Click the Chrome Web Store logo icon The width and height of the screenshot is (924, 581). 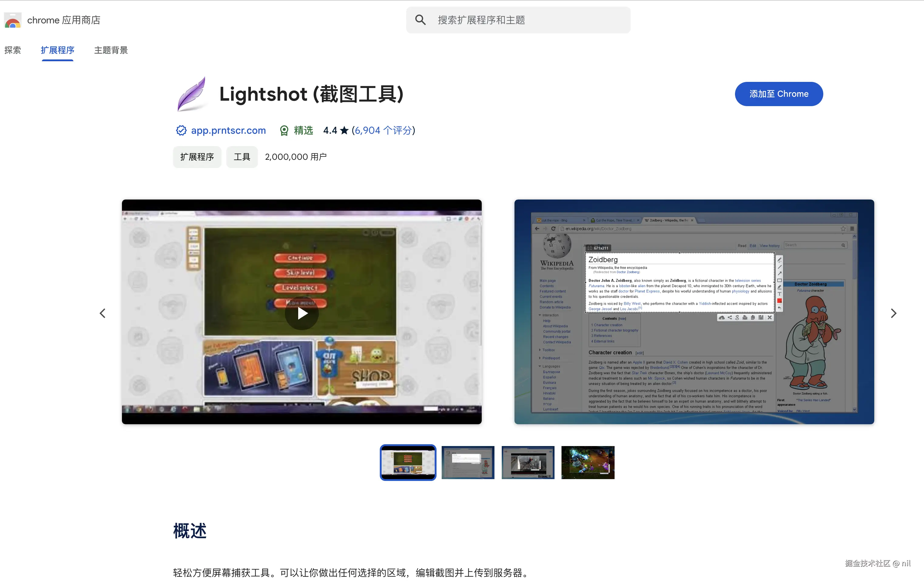coord(13,20)
